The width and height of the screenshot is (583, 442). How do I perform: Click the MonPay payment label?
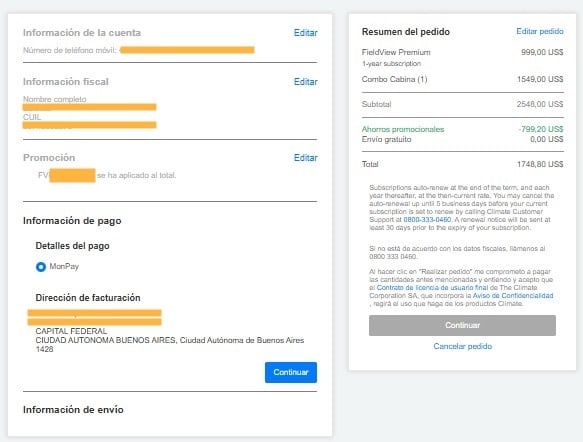tap(64, 266)
